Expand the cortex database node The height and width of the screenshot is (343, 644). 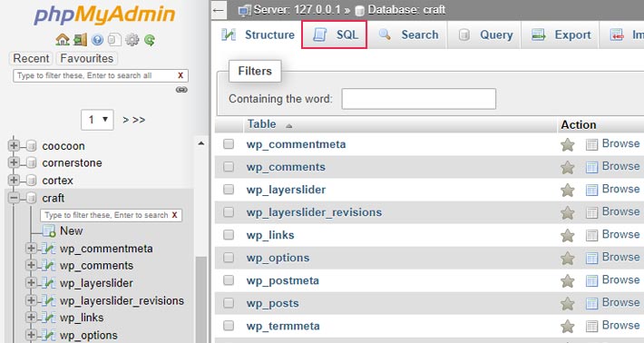click(x=14, y=180)
